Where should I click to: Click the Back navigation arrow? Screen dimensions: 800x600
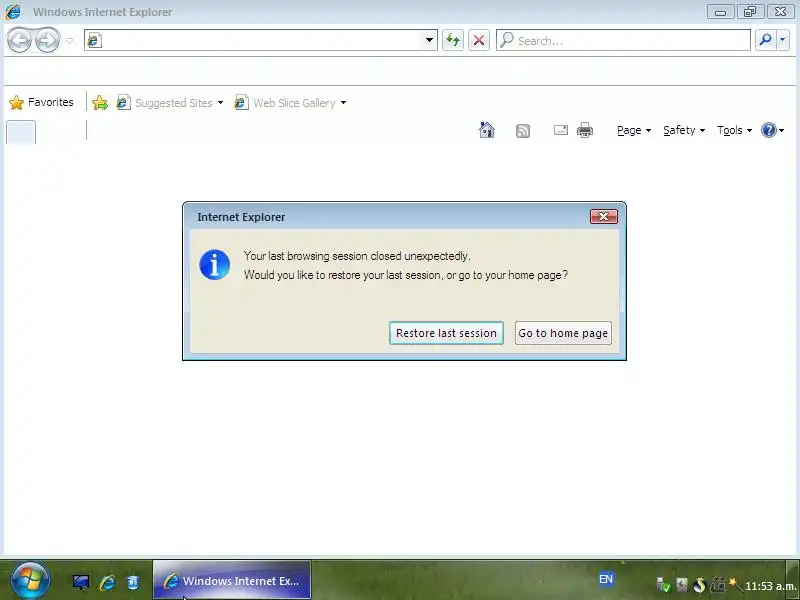[x=20, y=40]
